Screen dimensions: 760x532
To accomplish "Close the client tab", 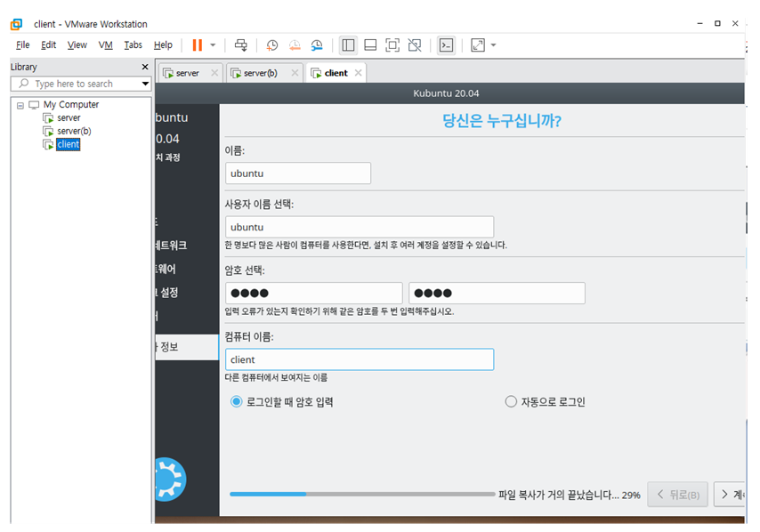I will (358, 73).
